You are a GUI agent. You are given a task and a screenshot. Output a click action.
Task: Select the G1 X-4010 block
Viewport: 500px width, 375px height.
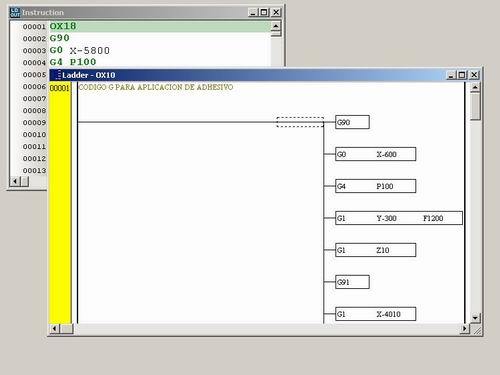point(375,314)
